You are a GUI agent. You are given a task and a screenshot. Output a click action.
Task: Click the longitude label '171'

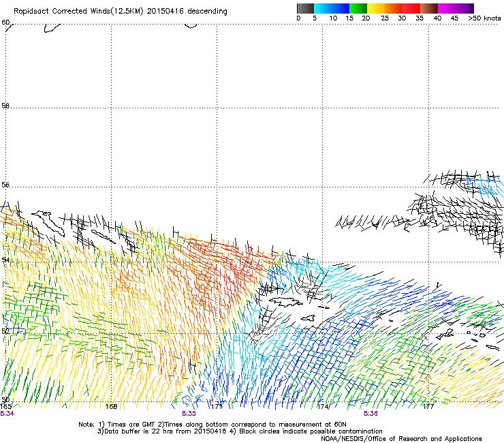(x=217, y=407)
